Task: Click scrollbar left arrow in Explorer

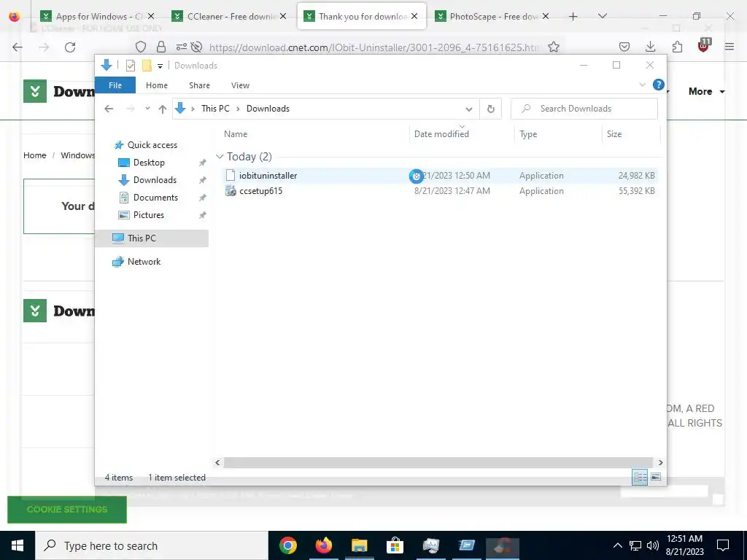Action: click(x=217, y=462)
